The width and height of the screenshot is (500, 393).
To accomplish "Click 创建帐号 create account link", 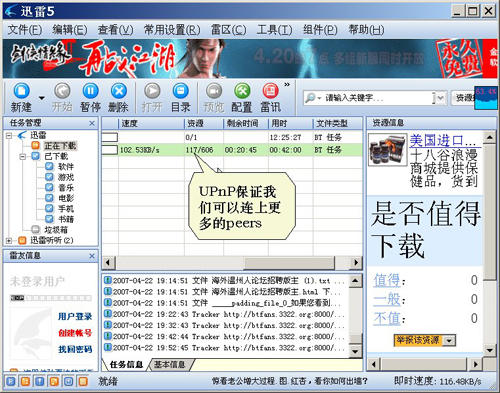I will coord(75,333).
